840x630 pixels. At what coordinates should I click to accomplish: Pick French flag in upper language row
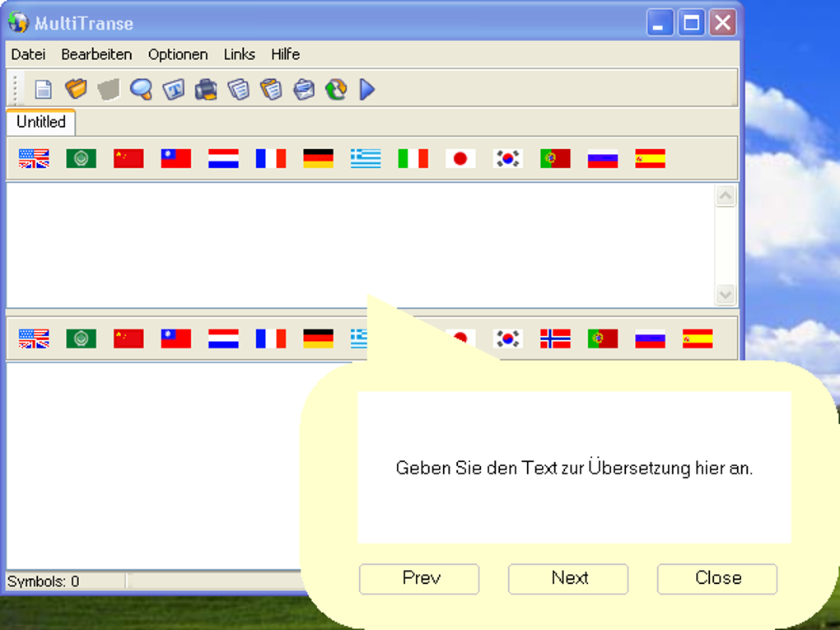tap(271, 159)
